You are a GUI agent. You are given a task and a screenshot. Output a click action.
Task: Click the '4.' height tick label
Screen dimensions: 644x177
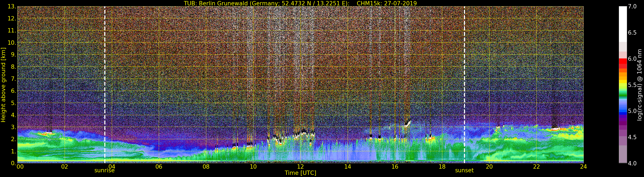(13, 115)
